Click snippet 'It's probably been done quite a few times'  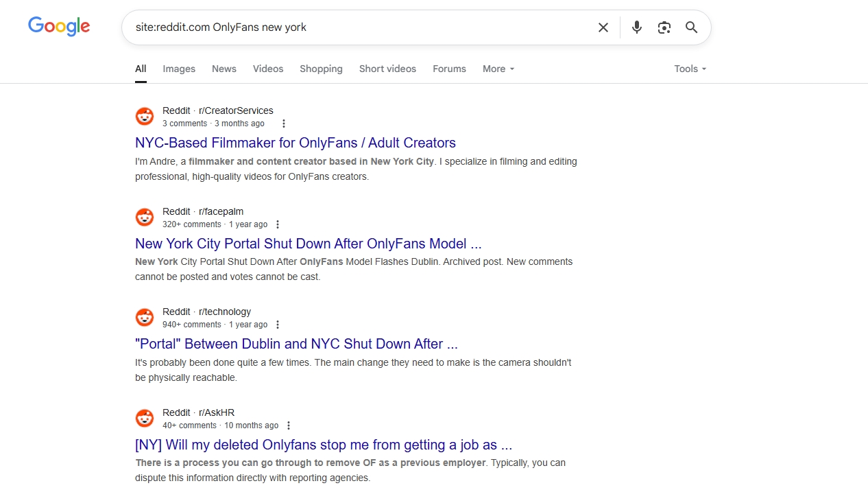pyautogui.click(x=353, y=370)
